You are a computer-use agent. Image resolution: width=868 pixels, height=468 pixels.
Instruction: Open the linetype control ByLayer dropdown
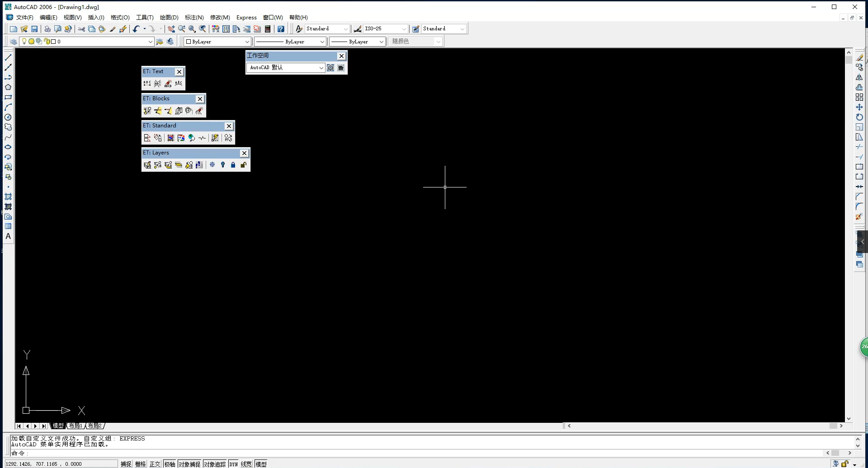point(290,42)
